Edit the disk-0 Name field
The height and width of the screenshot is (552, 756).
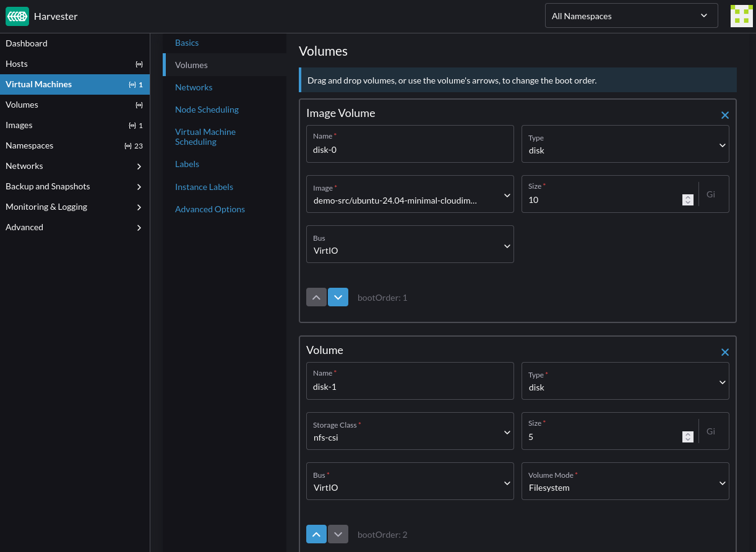[410, 144]
